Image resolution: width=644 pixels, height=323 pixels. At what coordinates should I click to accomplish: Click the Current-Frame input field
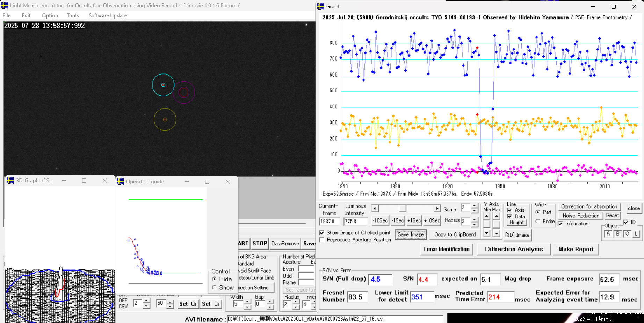[x=329, y=222]
